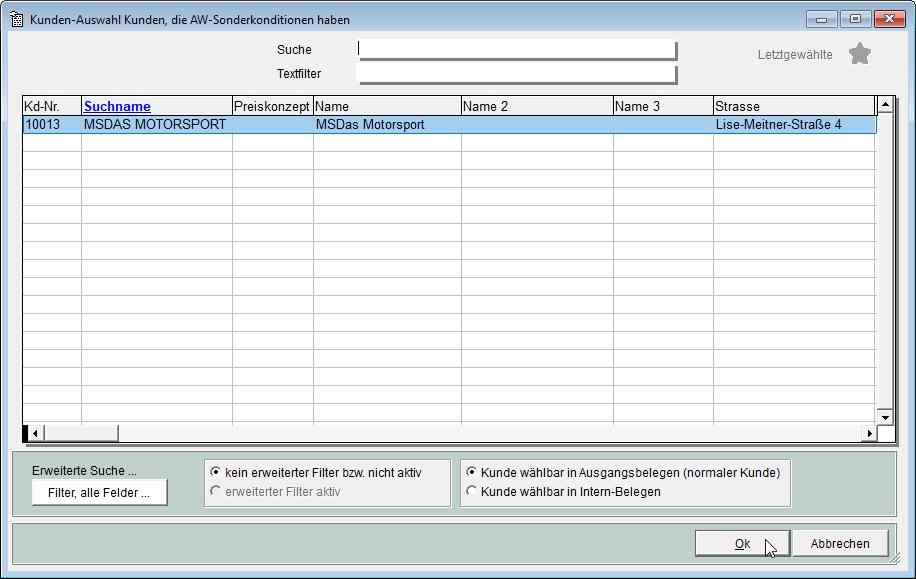Open the Filter, alle Felder button

99,493
